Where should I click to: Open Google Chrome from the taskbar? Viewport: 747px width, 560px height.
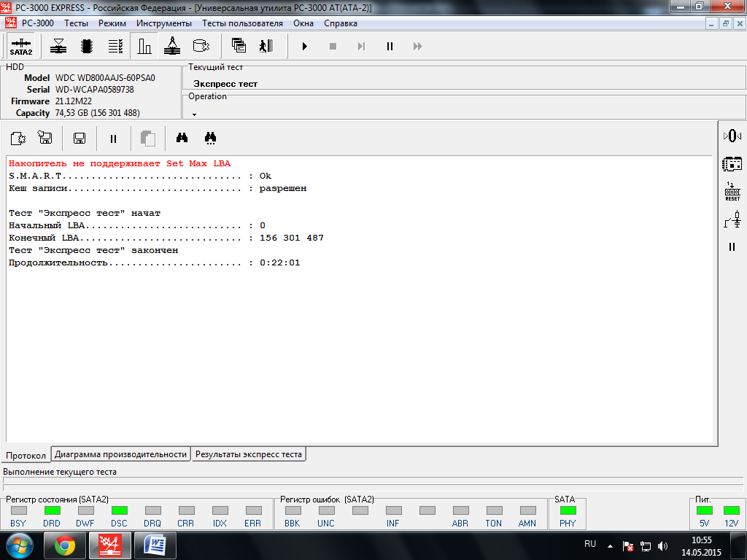click(65, 545)
